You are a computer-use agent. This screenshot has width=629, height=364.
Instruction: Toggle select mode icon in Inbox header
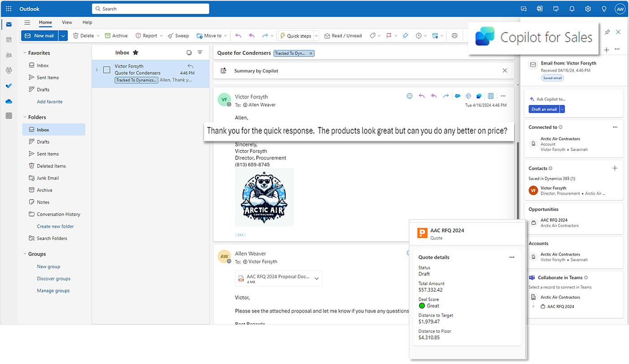[x=189, y=52]
